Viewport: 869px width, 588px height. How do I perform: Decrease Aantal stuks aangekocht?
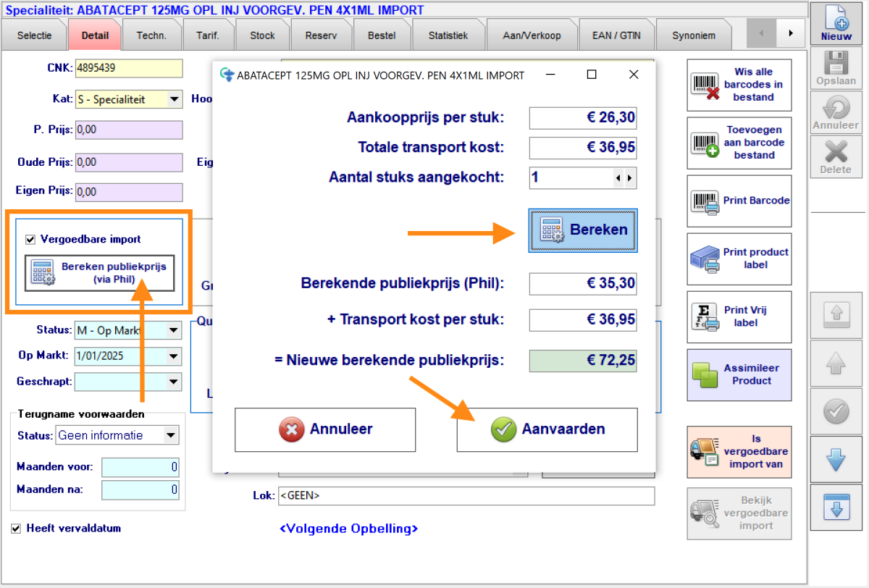click(618, 177)
